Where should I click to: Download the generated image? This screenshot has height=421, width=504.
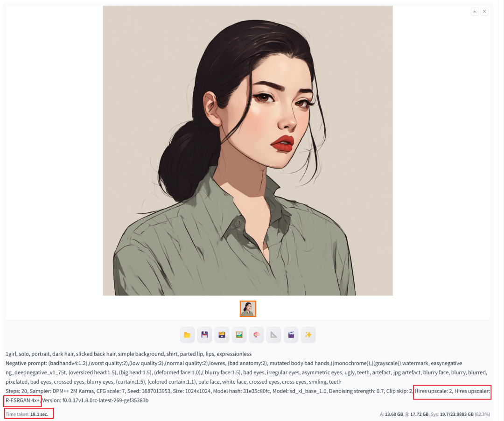[x=475, y=12]
